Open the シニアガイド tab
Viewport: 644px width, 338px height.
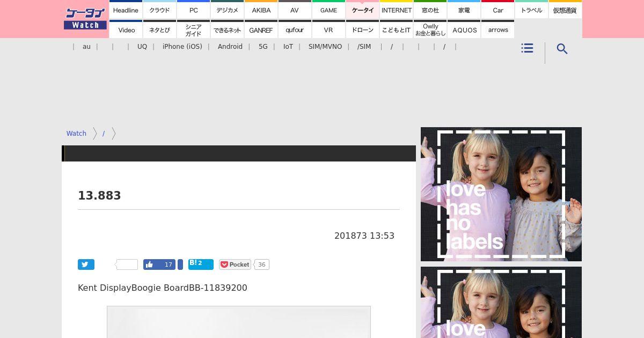coord(193,30)
